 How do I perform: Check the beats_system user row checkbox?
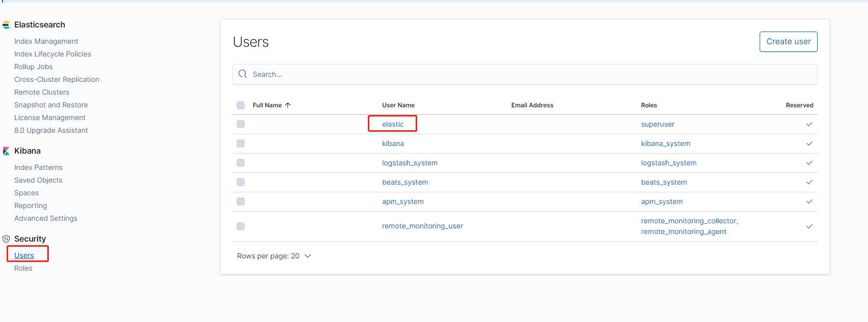tap(241, 182)
